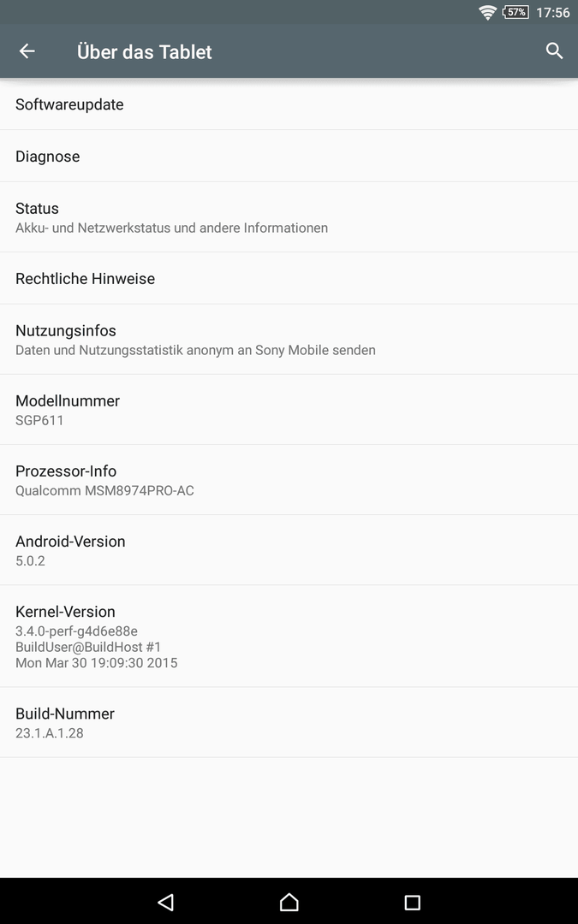Tap the 17:56 clock in status bar

click(552, 12)
